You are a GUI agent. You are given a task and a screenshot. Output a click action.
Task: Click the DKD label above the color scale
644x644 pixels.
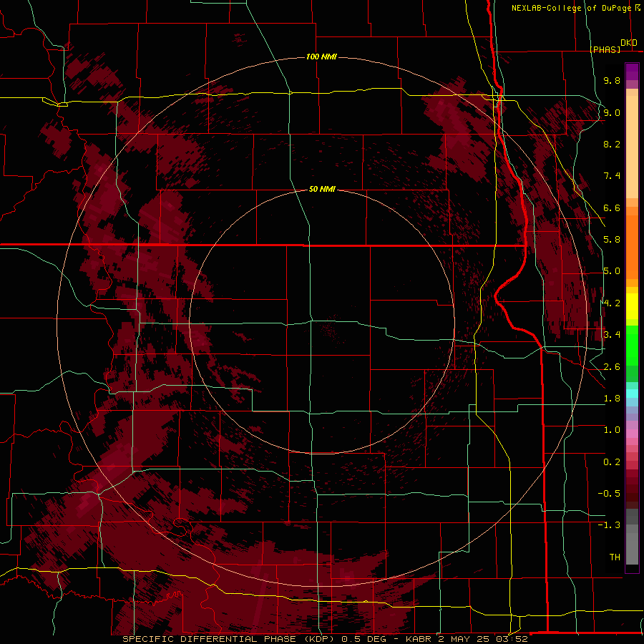coord(629,43)
